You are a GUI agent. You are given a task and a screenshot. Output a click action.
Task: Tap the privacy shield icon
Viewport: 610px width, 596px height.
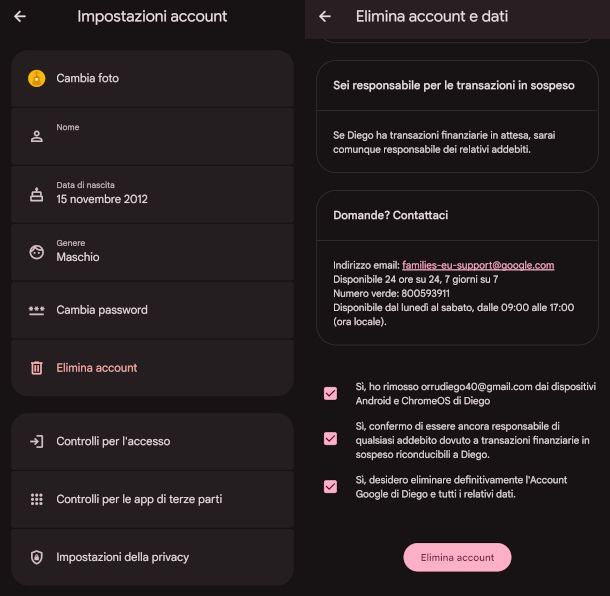(37, 557)
